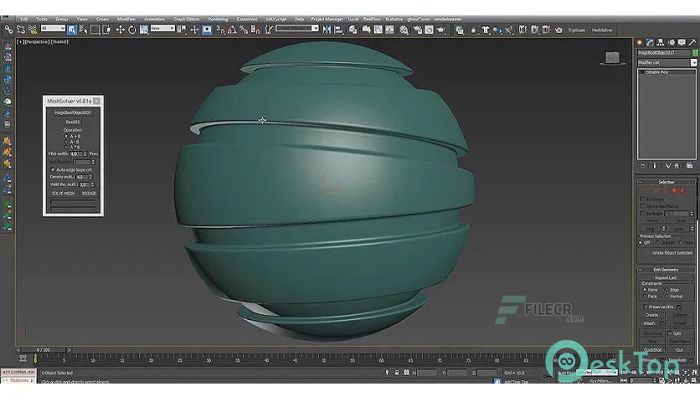Toggle the Spinner Snap icon

coord(255,30)
